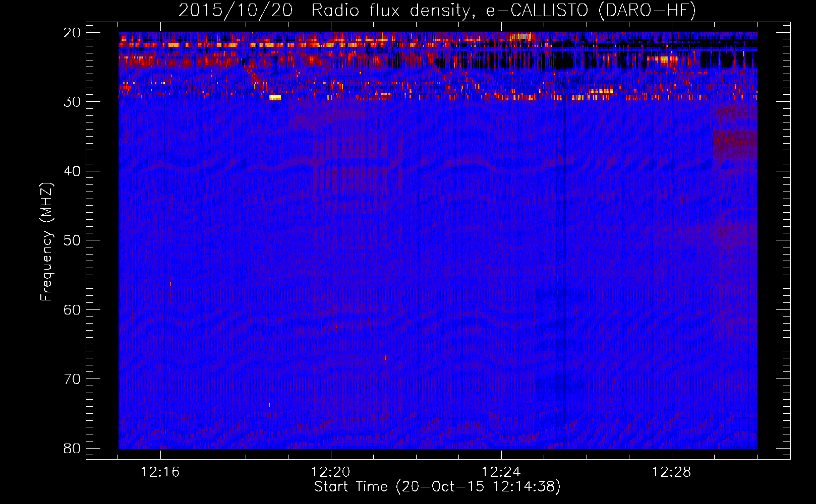
Task: Click the 50 MHz frequency tick label
Action: (72, 240)
